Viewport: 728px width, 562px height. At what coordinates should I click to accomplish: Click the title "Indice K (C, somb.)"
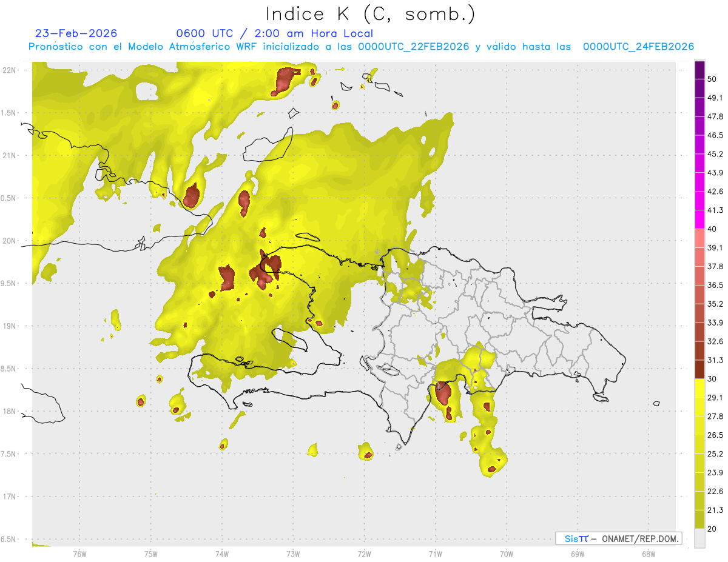pos(371,15)
